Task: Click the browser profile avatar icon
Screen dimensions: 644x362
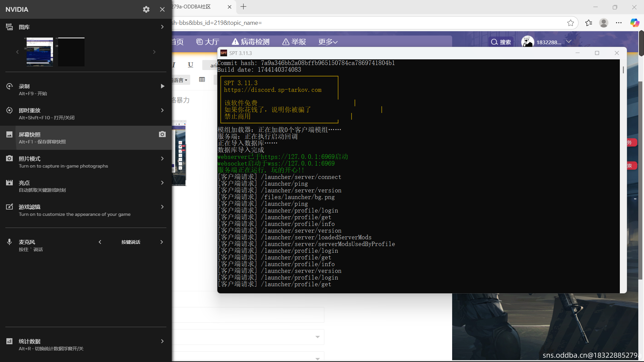Action: 604,23
